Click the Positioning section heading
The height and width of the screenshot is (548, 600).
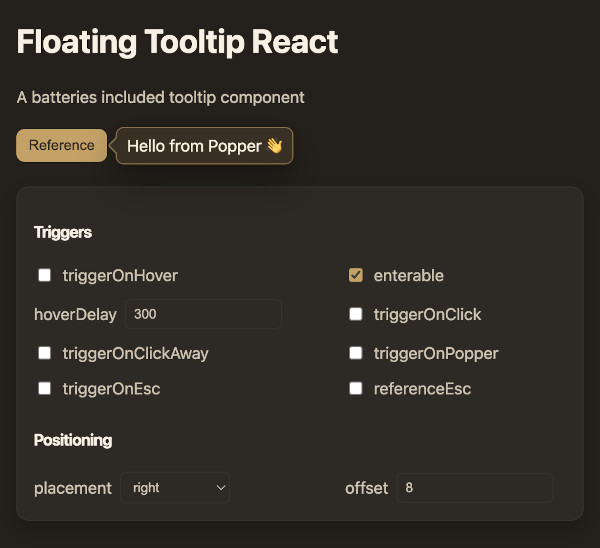pyautogui.click(x=73, y=440)
